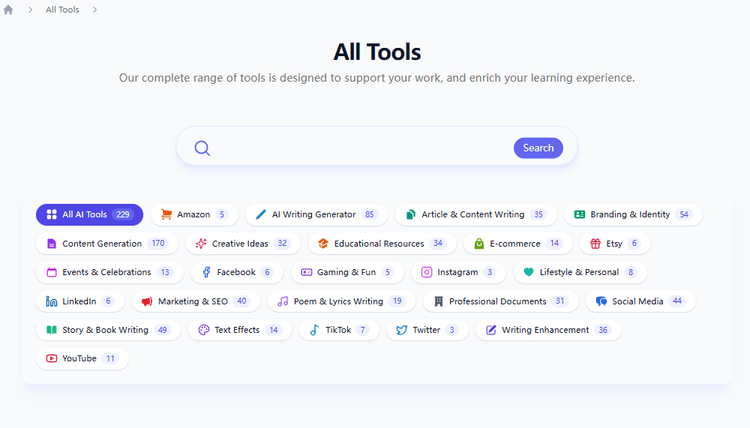The height and width of the screenshot is (428, 750).
Task: Type in the tools search field
Action: point(360,148)
